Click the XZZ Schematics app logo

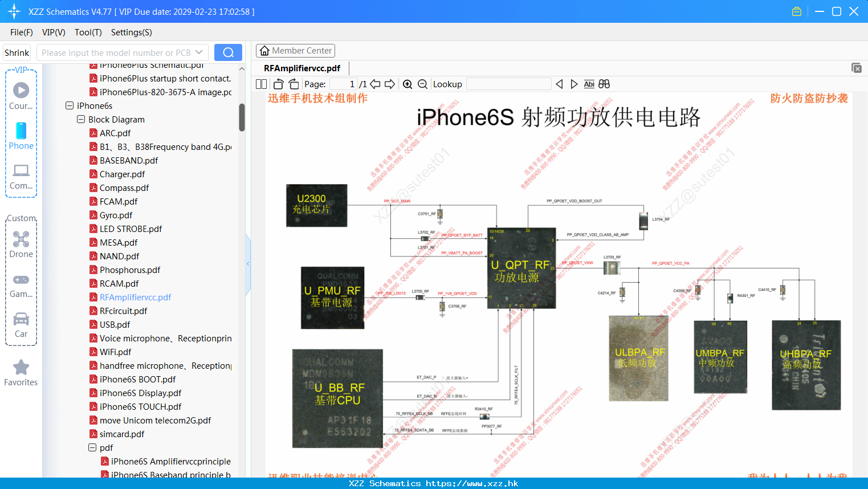14,11
